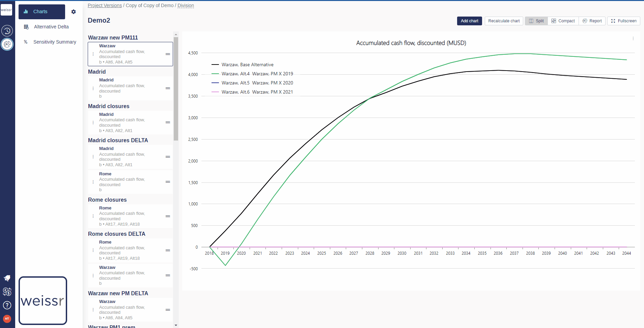The height and width of the screenshot is (328, 644).
Task: Click the MT user avatar
Action: pyautogui.click(x=7, y=319)
